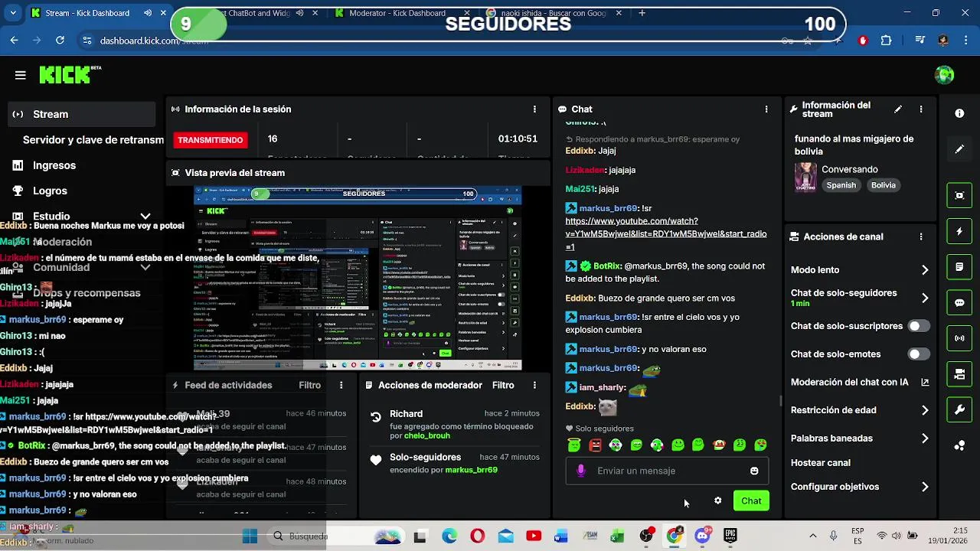Open three-dot menu of the Chat panel

click(x=766, y=109)
